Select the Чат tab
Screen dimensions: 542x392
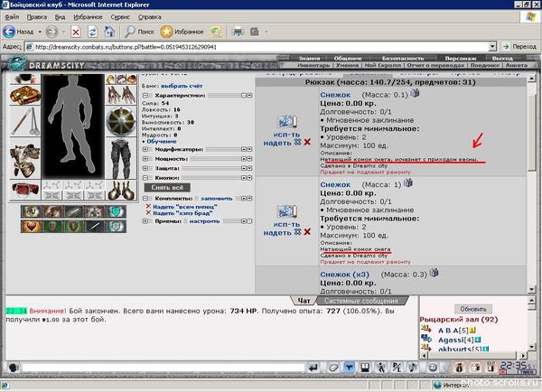304,301
